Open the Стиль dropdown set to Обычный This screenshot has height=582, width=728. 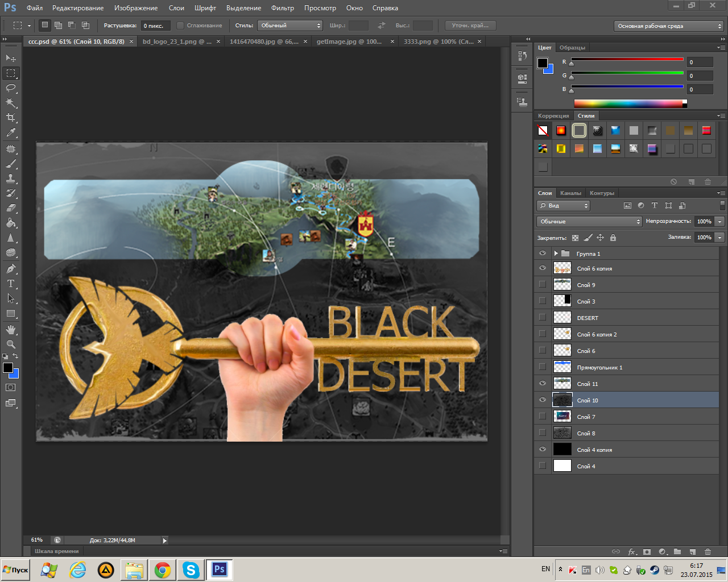(x=290, y=26)
